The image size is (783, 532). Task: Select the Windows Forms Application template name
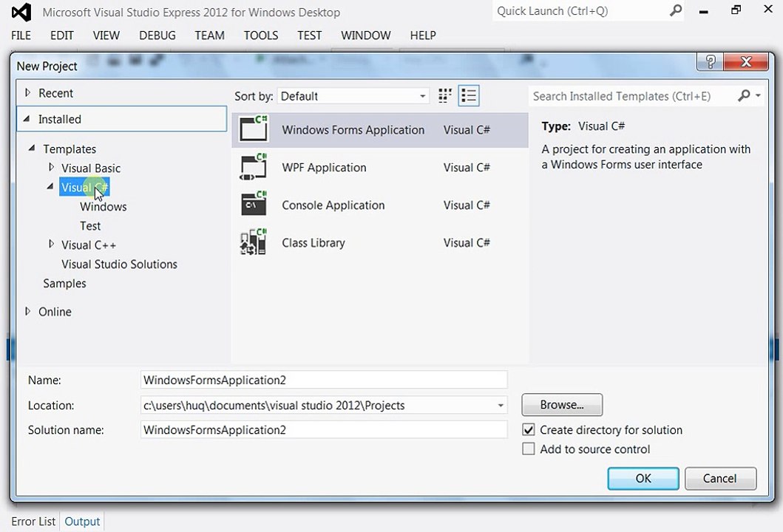[353, 130]
